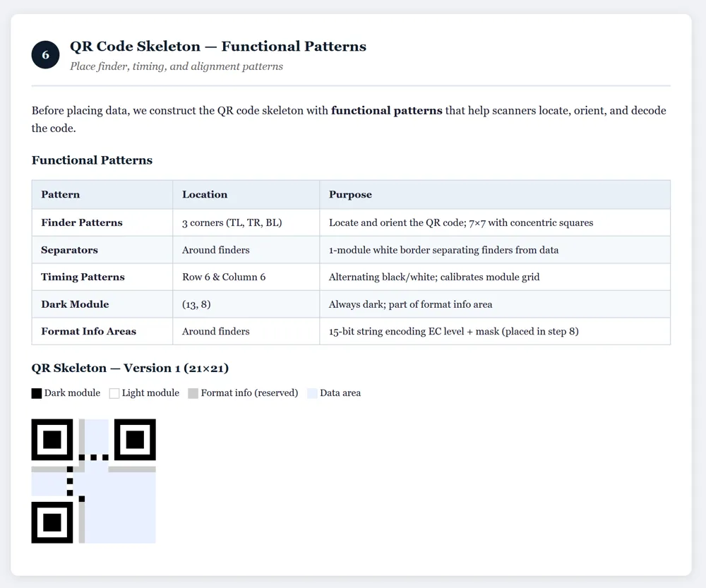This screenshot has width=706, height=588.
Task: Select the 'Separators' table cell
Action: 102,250
